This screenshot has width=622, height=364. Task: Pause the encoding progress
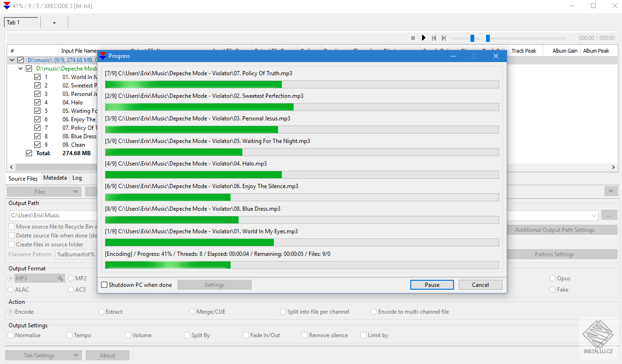coord(432,285)
